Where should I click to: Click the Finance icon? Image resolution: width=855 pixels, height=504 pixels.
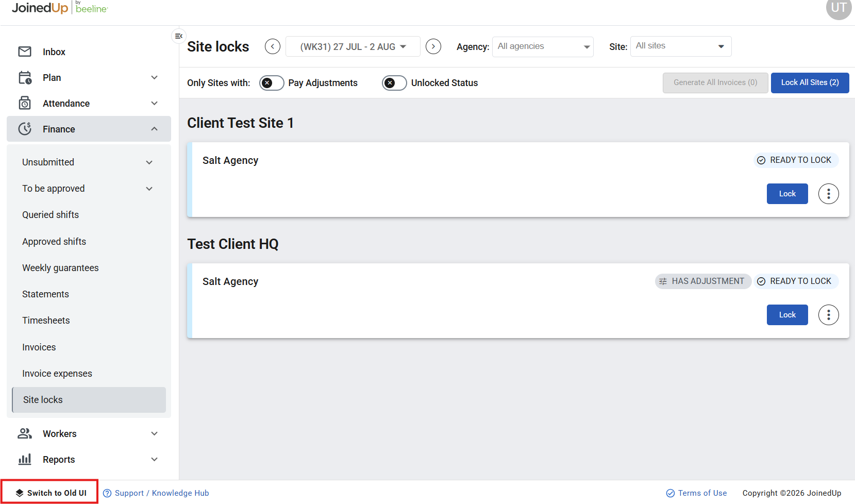pos(25,129)
